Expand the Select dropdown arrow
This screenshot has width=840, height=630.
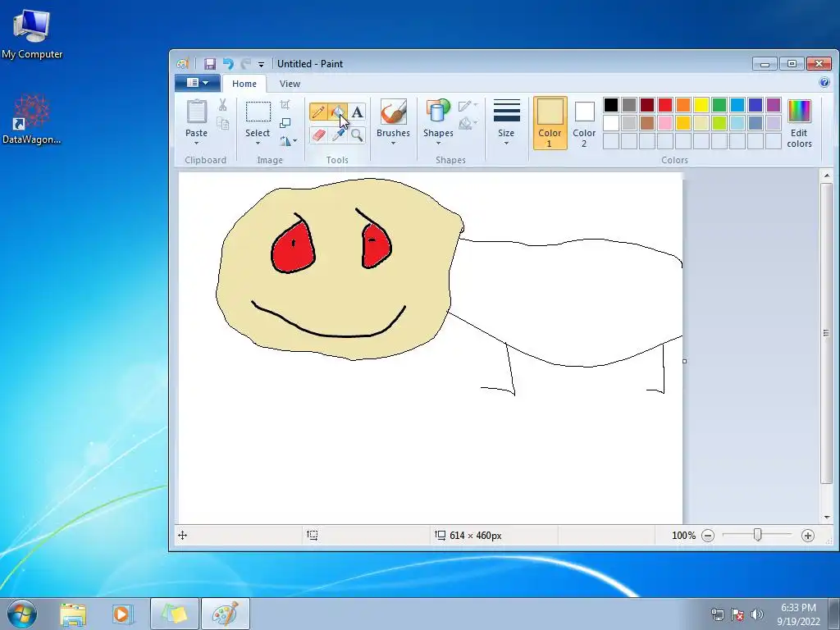[x=258, y=143]
